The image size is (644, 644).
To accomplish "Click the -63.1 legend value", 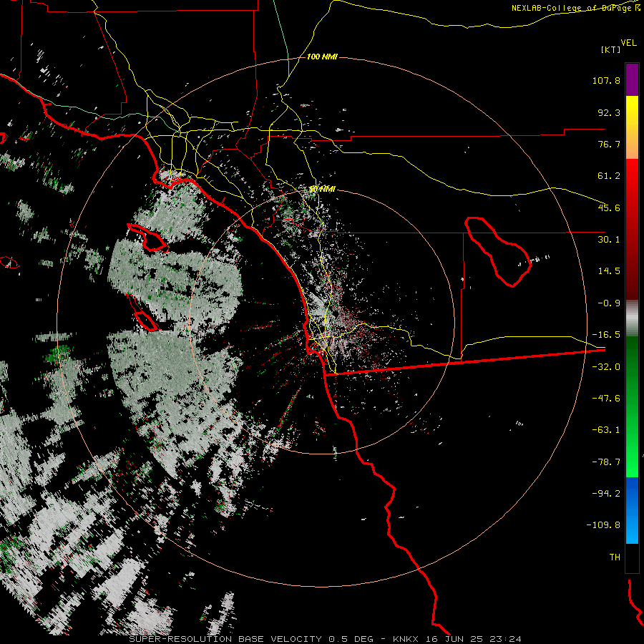I will click(x=606, y=430).
